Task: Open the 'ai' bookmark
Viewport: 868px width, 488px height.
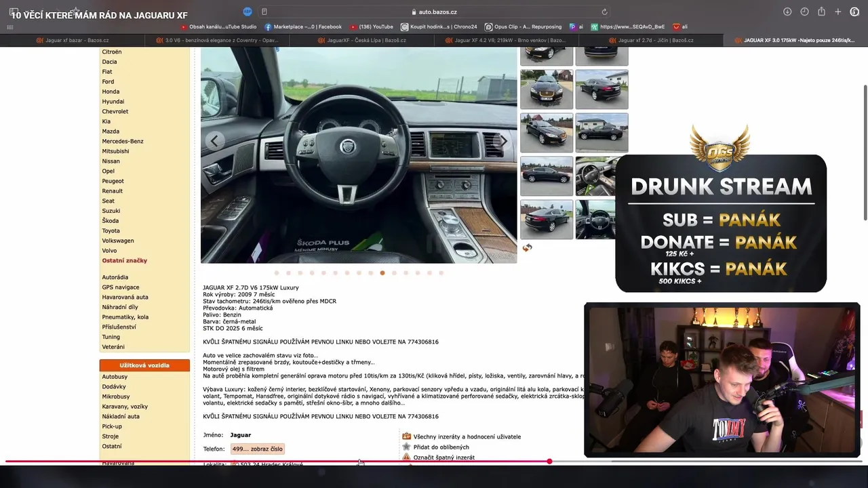Action: click(x=576, y=27)
